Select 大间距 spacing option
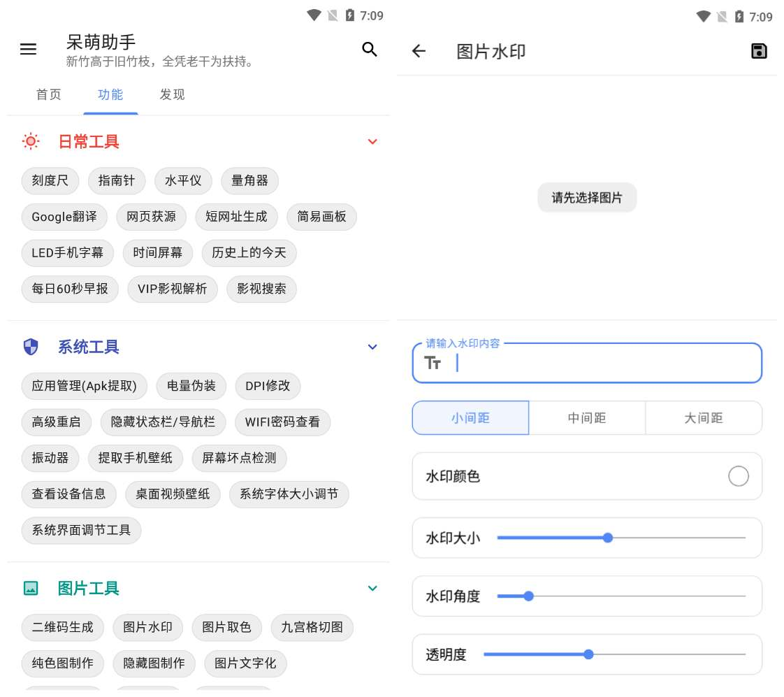 704,417
